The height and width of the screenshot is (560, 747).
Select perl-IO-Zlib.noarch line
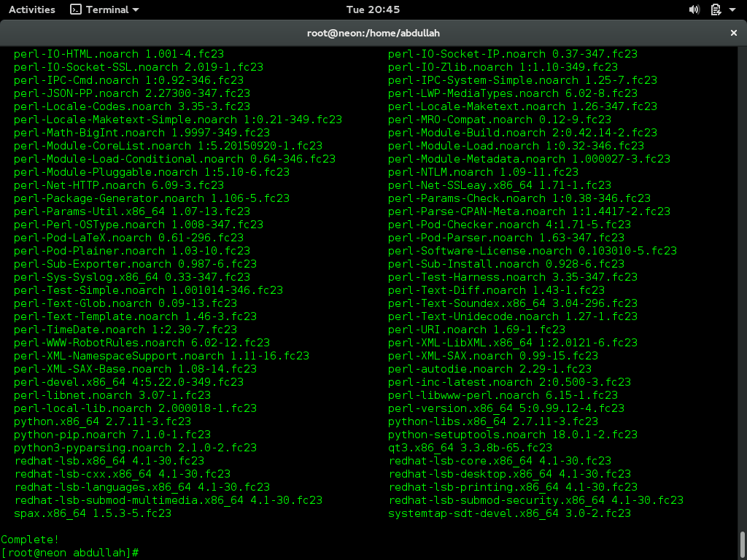point(503,67)
